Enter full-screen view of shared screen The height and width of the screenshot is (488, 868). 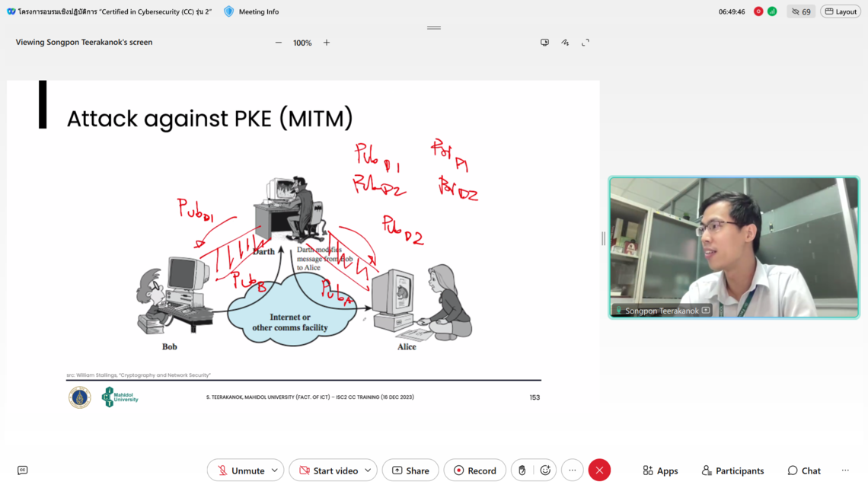pyautogui.click(x=586, y=43)
